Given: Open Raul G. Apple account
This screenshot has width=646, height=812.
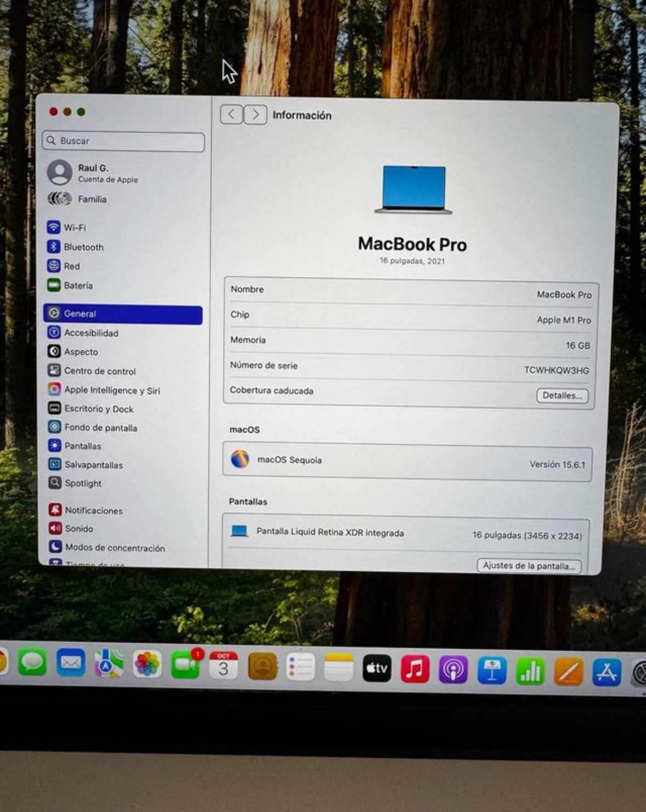Looking at the screenshot, I should (x=93, y=173).
